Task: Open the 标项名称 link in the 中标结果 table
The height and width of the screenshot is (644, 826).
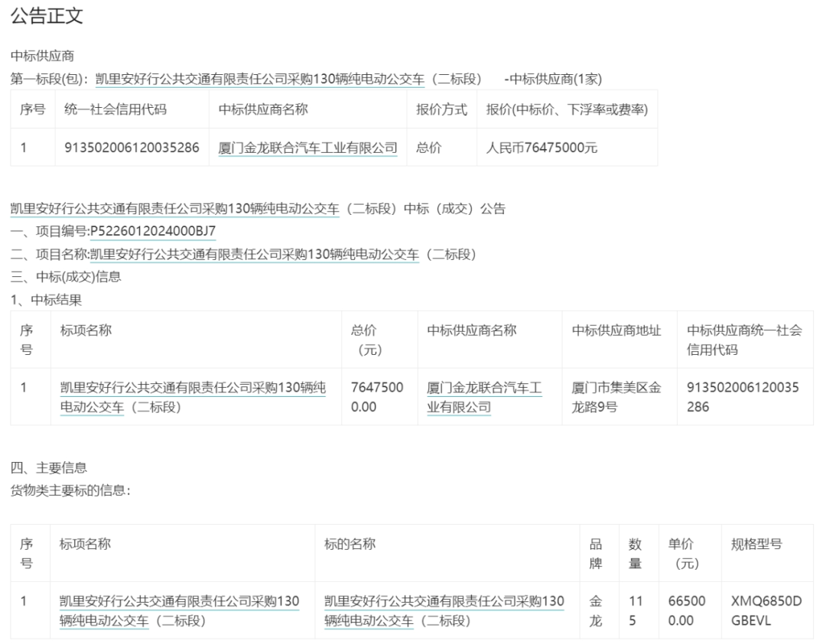Action: (193, 398)
